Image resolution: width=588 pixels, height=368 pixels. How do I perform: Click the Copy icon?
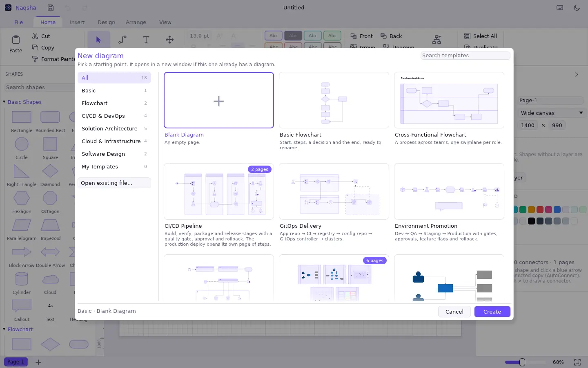tap(35, 47)
